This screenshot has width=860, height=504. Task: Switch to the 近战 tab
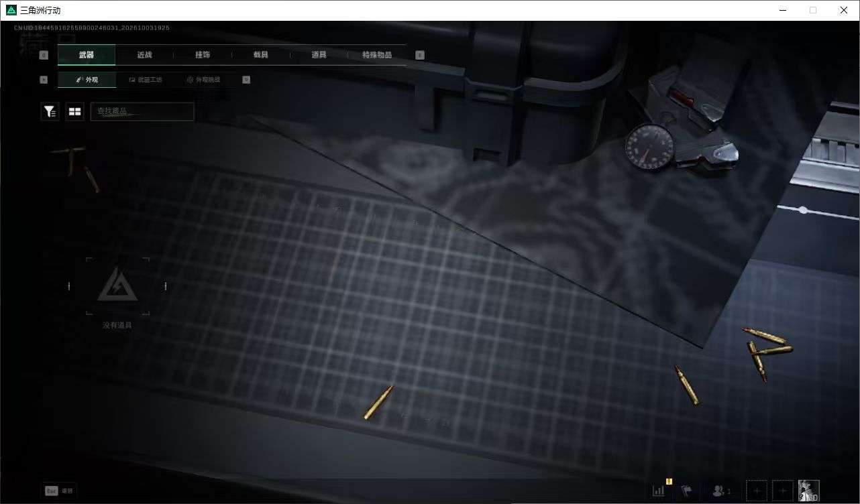pyautogui.click(x=144, y=55)
